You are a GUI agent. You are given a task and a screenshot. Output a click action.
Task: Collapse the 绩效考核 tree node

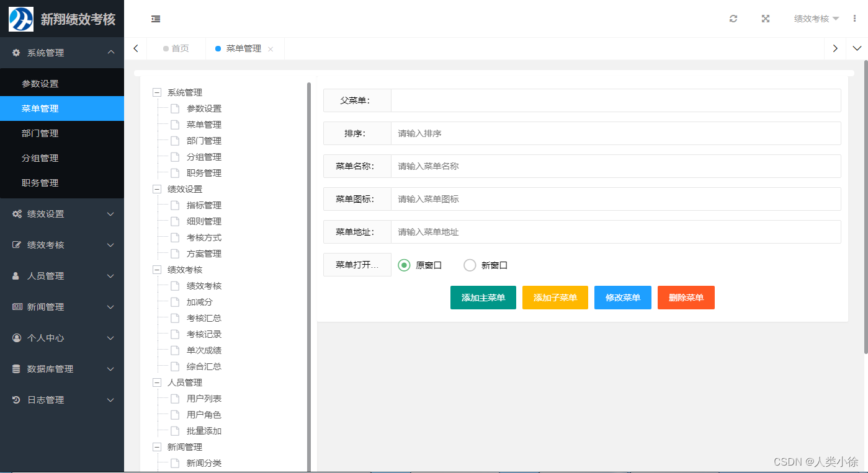(x=156, y=270)
